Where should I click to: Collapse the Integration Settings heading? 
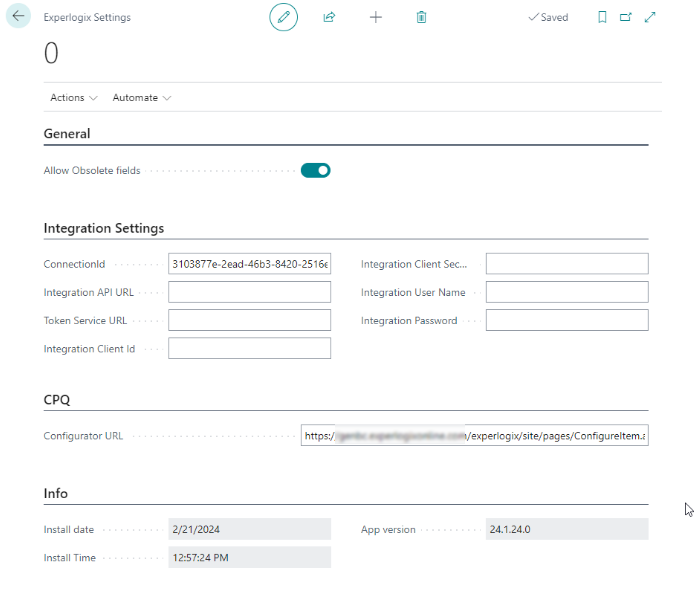(104, 228)
